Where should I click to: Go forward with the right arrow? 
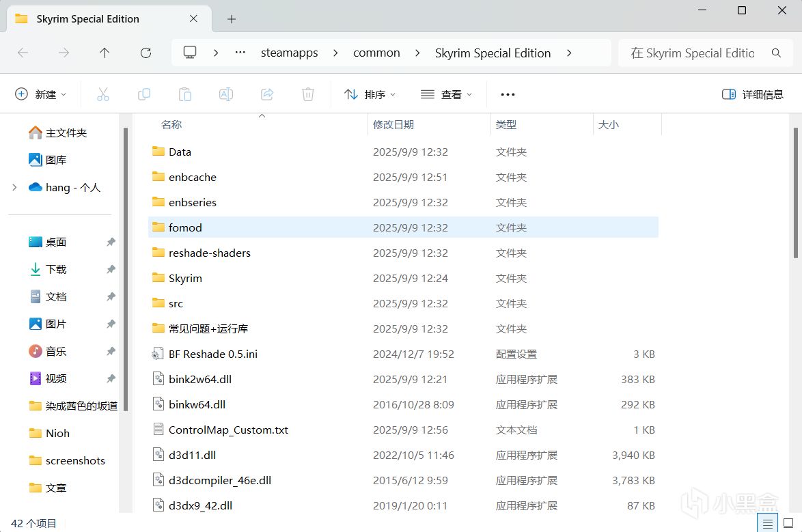pos(64,53)
